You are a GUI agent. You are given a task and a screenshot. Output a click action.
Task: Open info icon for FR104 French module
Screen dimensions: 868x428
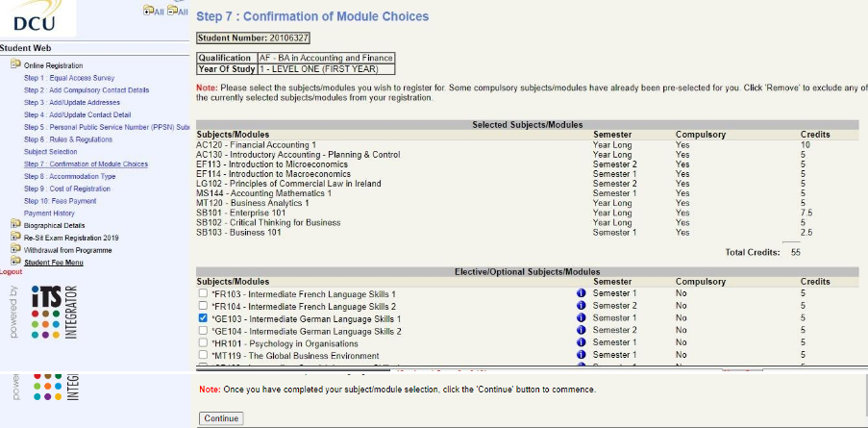[x=581, y=306]
